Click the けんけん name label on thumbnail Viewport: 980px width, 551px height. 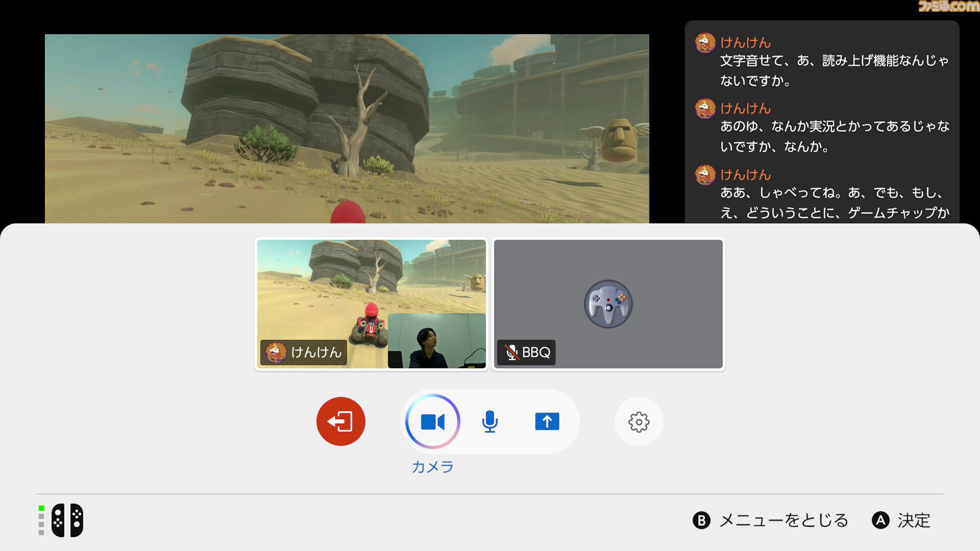(304, 353)
